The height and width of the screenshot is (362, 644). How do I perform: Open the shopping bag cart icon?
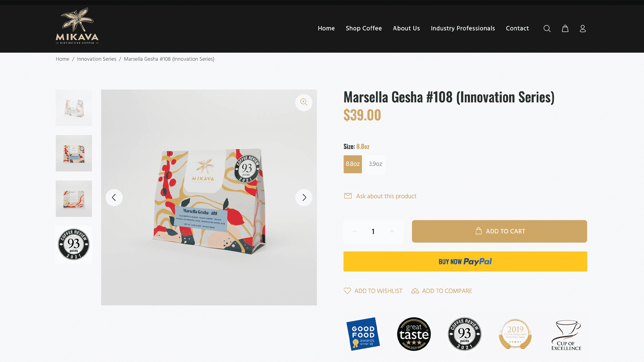tap(565, 28)
